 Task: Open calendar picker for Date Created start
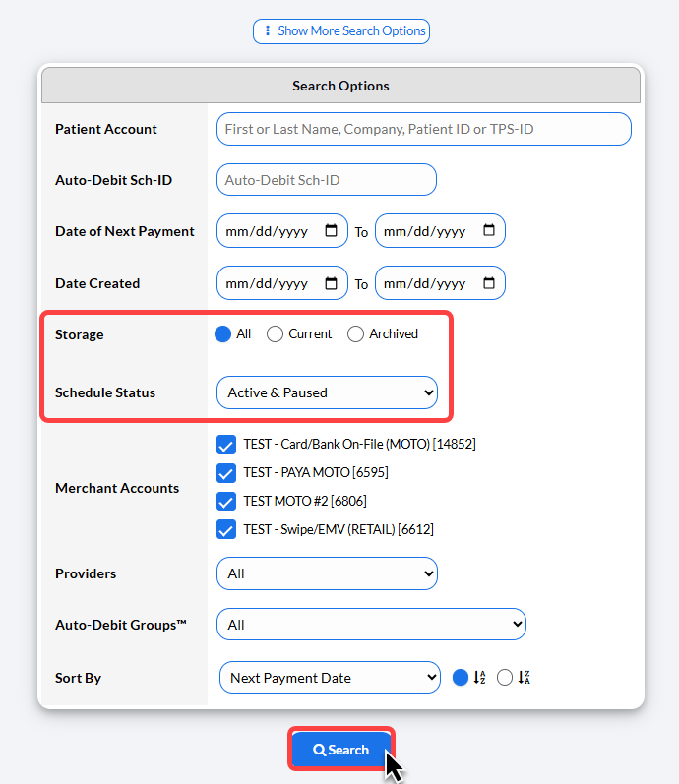(x=331, y=283)
